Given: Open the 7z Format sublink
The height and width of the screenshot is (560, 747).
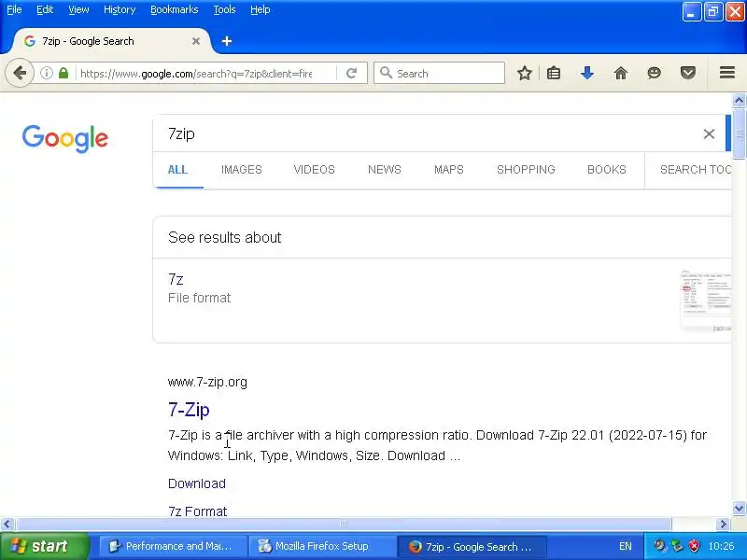Looking at the screenshot, I should [x=197, y=511].
